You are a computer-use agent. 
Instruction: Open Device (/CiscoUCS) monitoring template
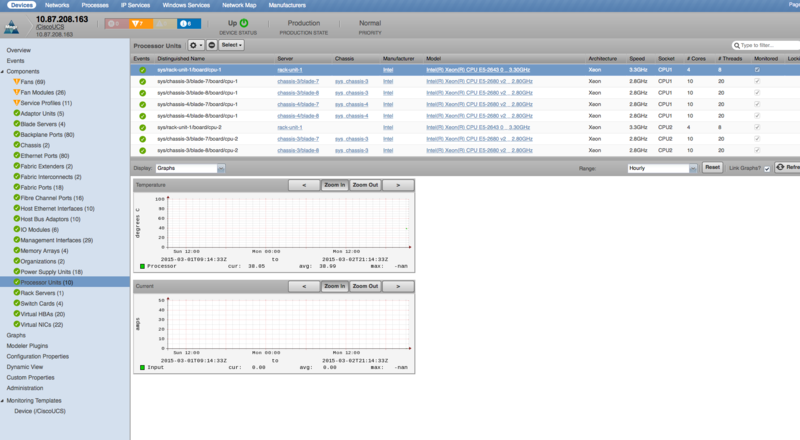(40, 411)
